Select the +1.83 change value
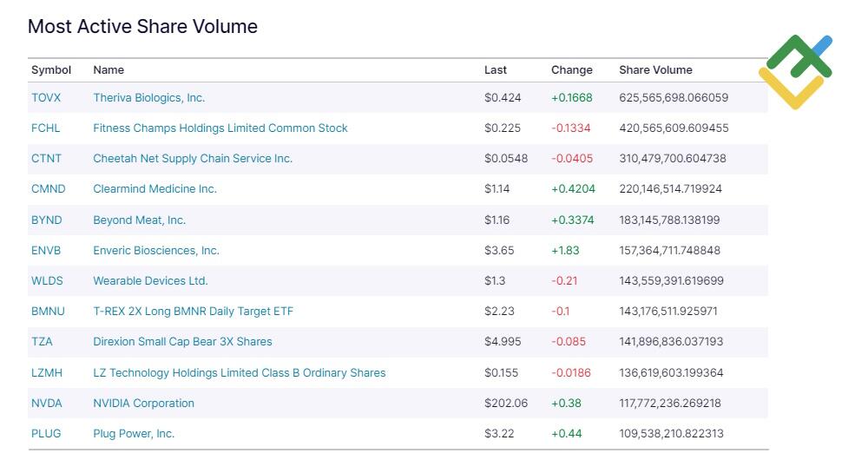 pos(565,251)
